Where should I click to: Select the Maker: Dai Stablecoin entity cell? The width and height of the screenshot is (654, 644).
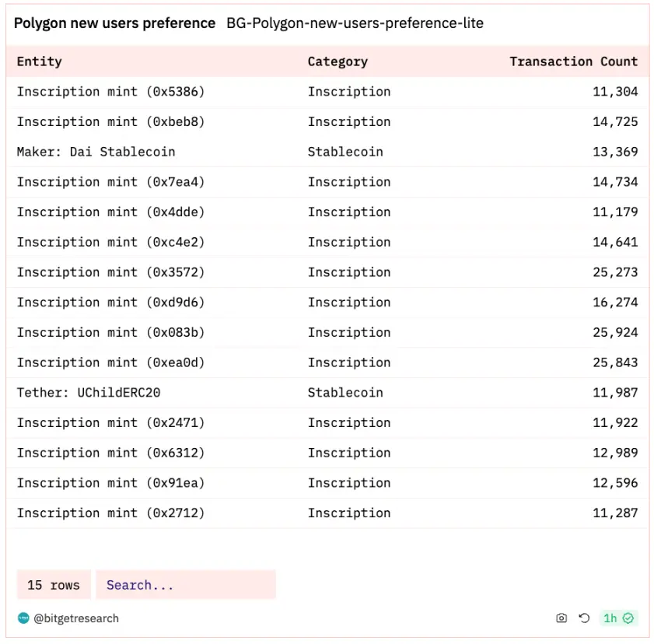click(x=96, y=152)
